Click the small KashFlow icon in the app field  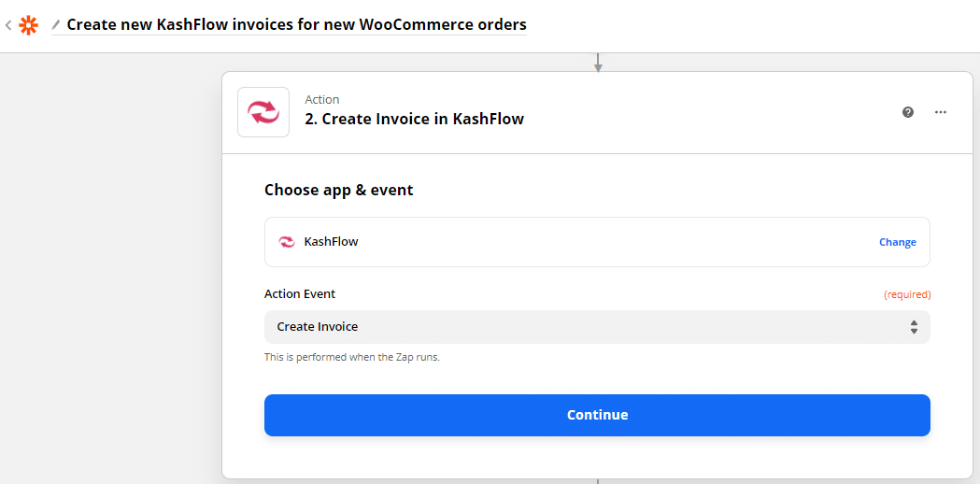point(287,242)
